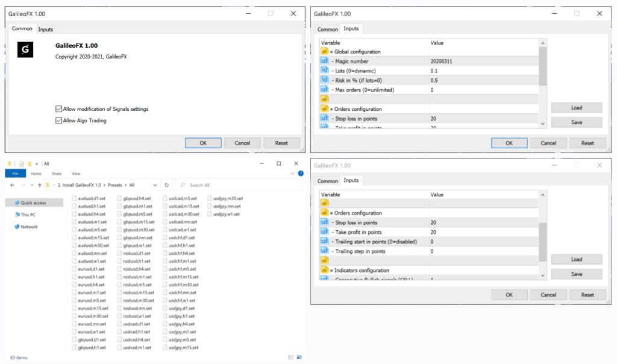Open the address bar history dropdown
Viewport: 617px width, 364px height.
tap(155, 185)
